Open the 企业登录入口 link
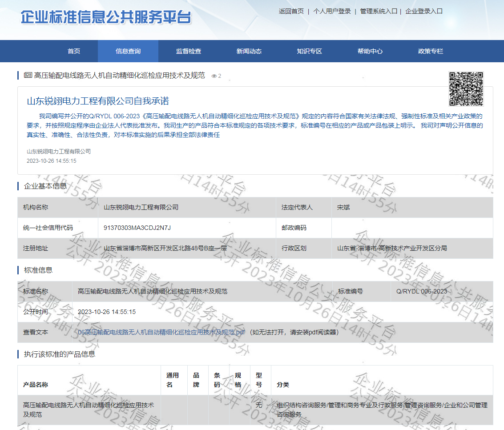Image resolution: width=504 pixels, height=430 pixels. click(424, 11)
